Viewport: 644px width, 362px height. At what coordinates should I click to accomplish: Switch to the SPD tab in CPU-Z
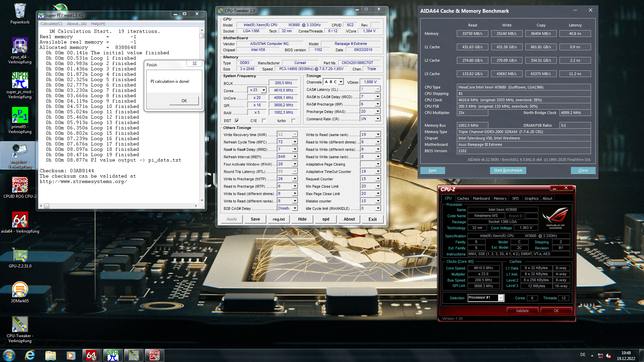pyautogui.click(x=515, y=198)
